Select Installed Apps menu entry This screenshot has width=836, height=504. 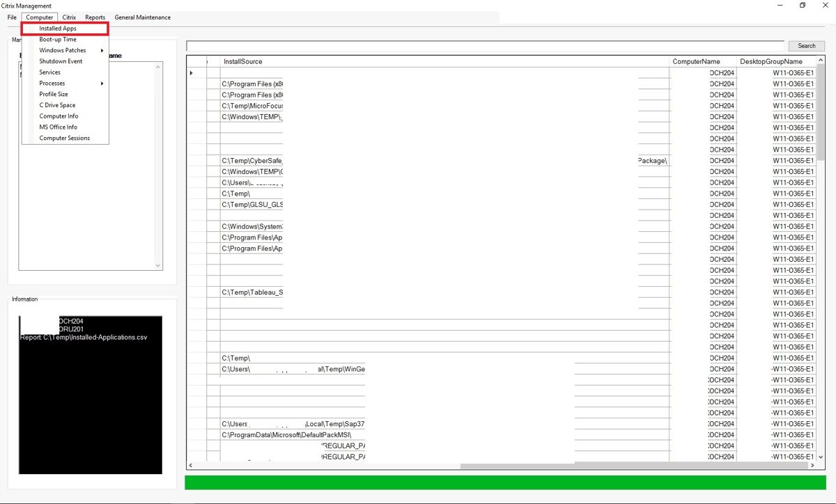pyautogui.click(x=65, y=29)
